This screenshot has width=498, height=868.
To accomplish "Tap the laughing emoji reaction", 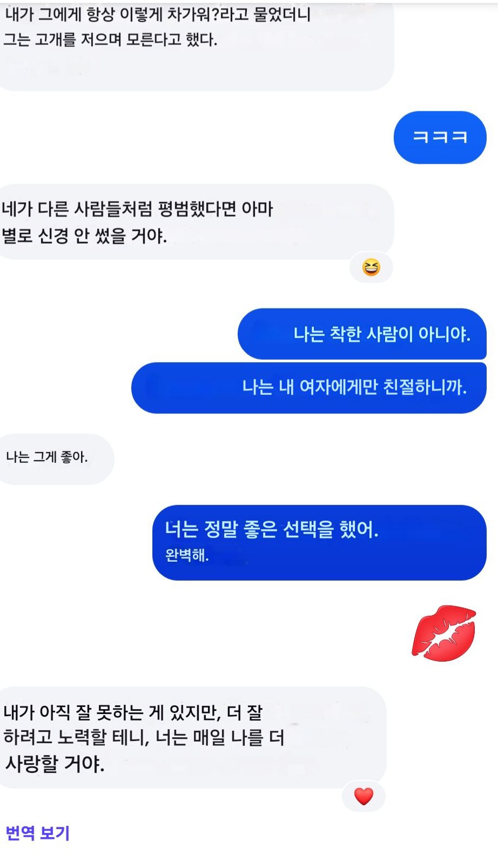I will (371, 267).
